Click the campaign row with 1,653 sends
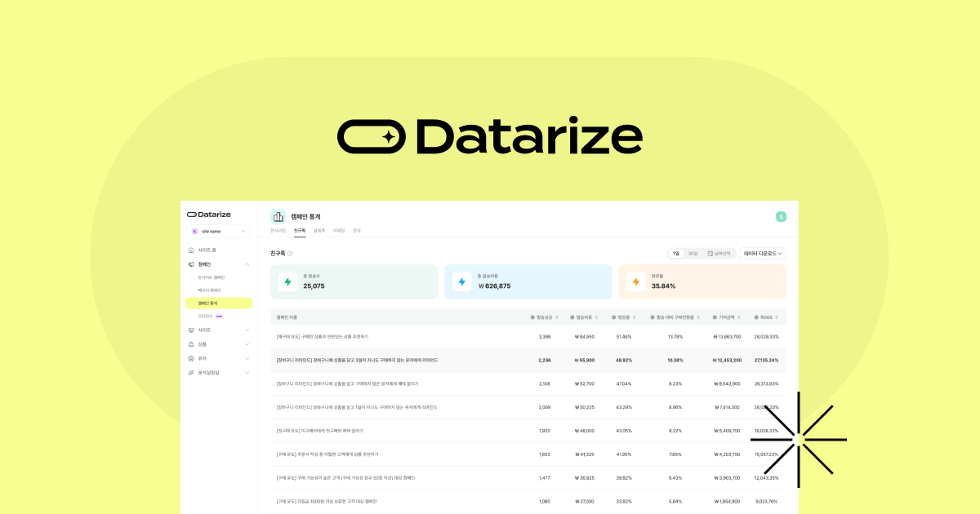The width and height of the screenshot is (980, 514). [528, 454]
